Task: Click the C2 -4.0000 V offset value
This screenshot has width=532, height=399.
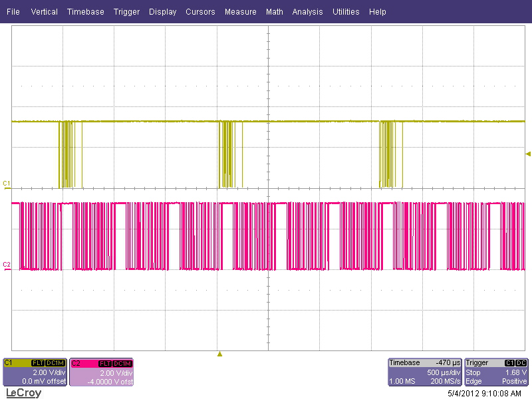Action: coord(110,382)
